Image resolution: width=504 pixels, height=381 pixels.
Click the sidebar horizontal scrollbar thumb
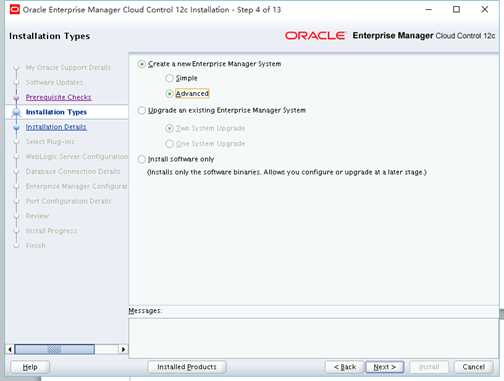tap(55, 349)
